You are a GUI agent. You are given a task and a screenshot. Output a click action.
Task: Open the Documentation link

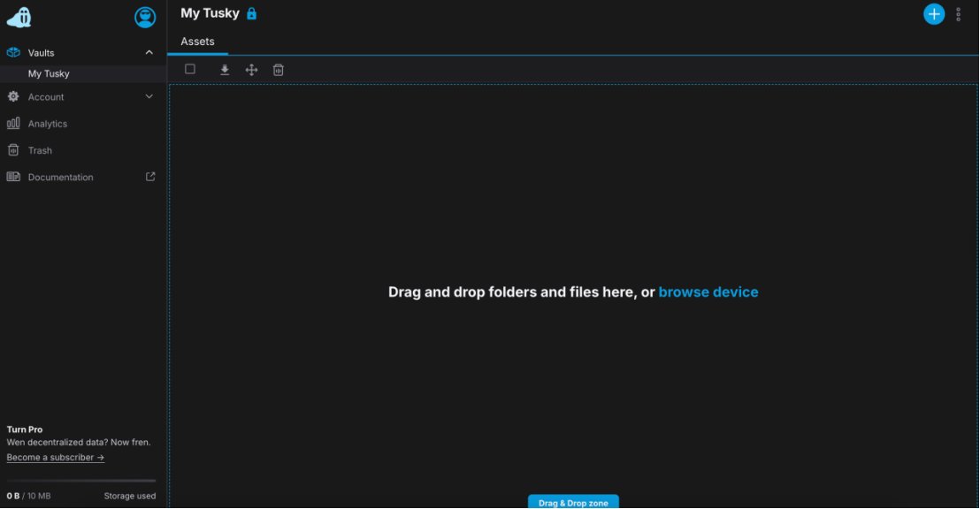click(61, 178)
